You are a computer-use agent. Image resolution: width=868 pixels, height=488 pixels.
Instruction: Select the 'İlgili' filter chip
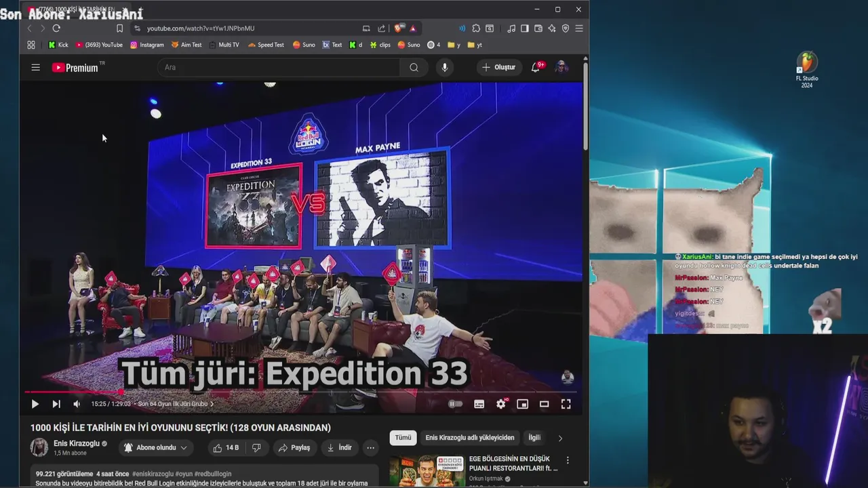534,438
